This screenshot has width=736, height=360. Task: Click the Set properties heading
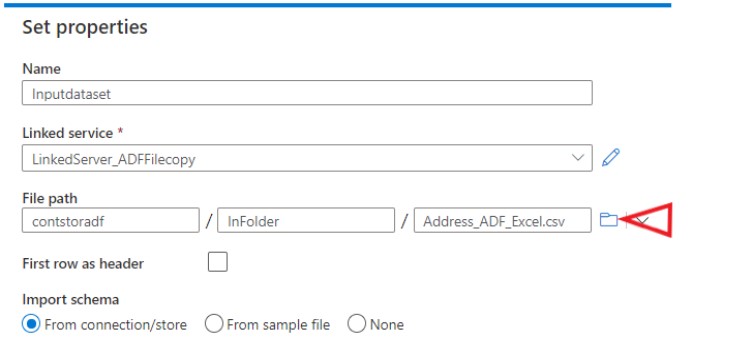(85, 27)
